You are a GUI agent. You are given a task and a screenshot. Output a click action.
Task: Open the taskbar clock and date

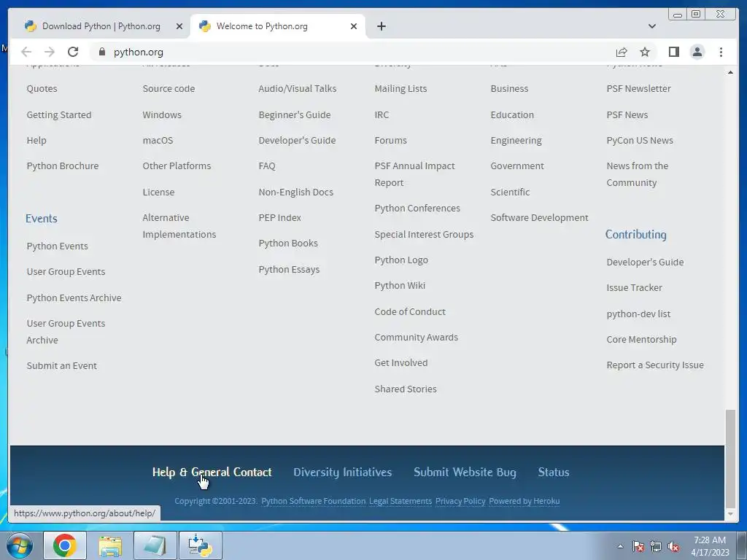click(x=710, y=546)
